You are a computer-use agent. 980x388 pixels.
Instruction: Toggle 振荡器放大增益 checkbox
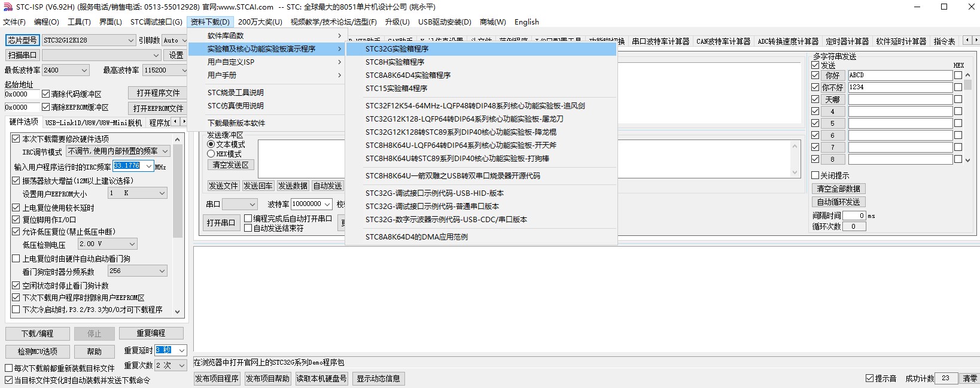[16, 180]
